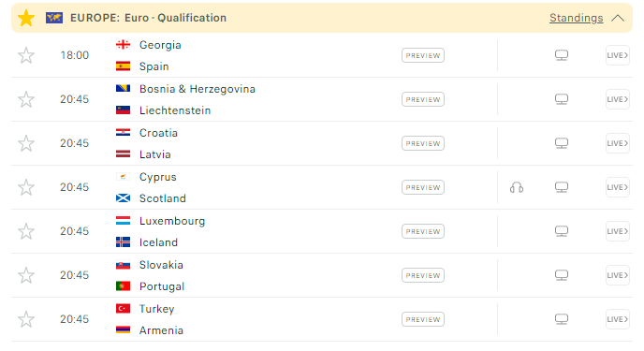Click the TV icon for the Turkey vs Armenia row
This screenshot has height=351, width=644.
pos(562,319)
